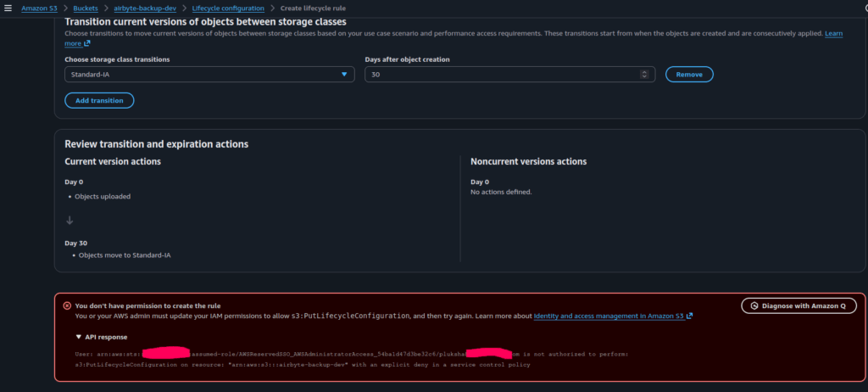This screenshot has height=392, width=868.
Task: Click the 'Current version actions' heading
Action: click(x=113, y=161)
